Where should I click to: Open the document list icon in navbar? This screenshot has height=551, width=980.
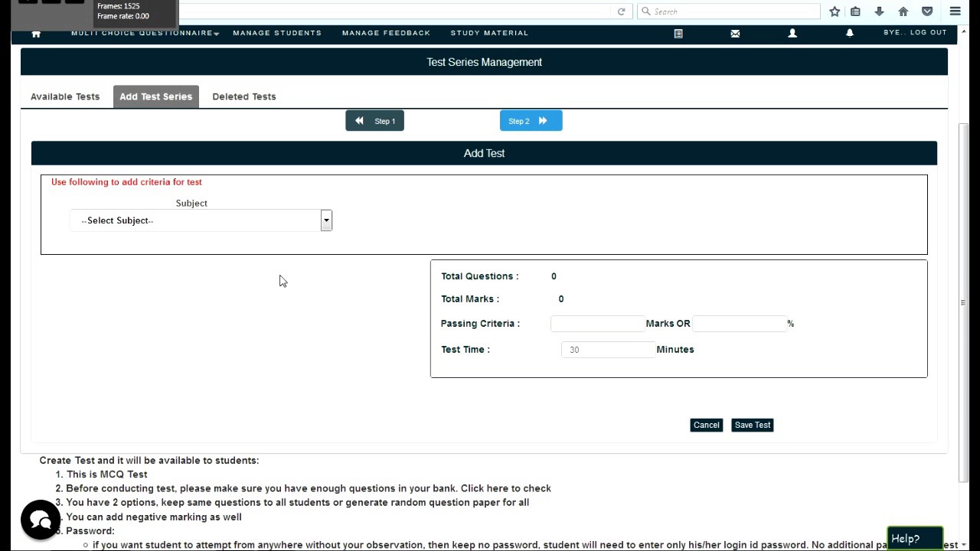pyautogui.click(x=678, y=34)
